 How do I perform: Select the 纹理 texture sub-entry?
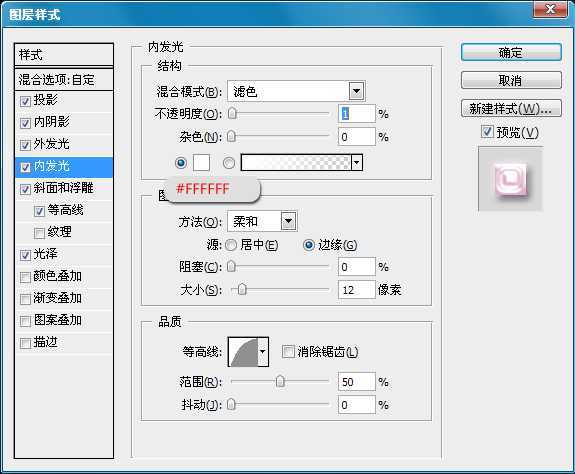click(x=59, y=232)
